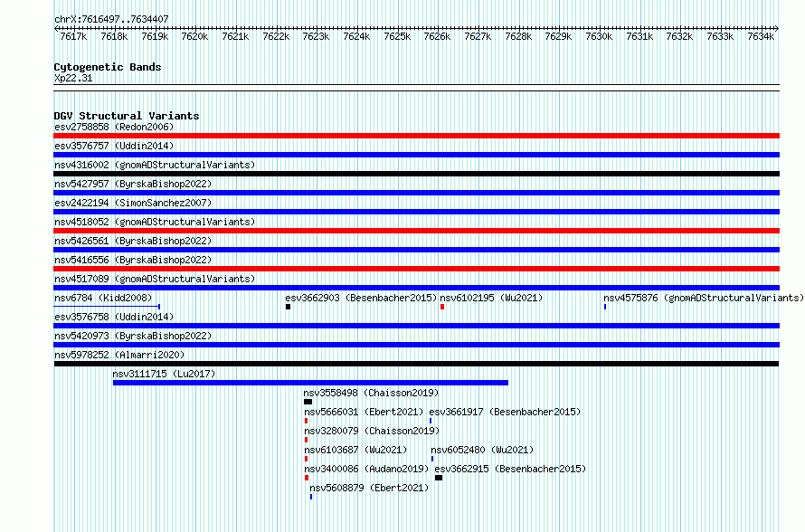Click nsv3111715 (Lu2017) variant label
Viewport: 805px width, 532px height.
(x=164, y=374)
